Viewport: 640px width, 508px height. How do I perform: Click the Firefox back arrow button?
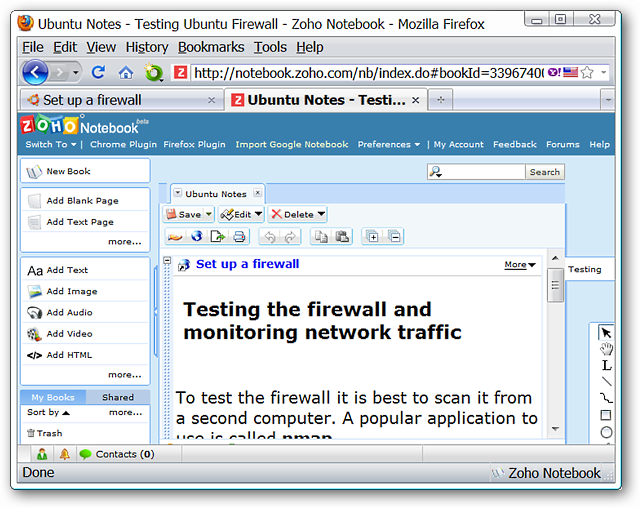[36, 73]
